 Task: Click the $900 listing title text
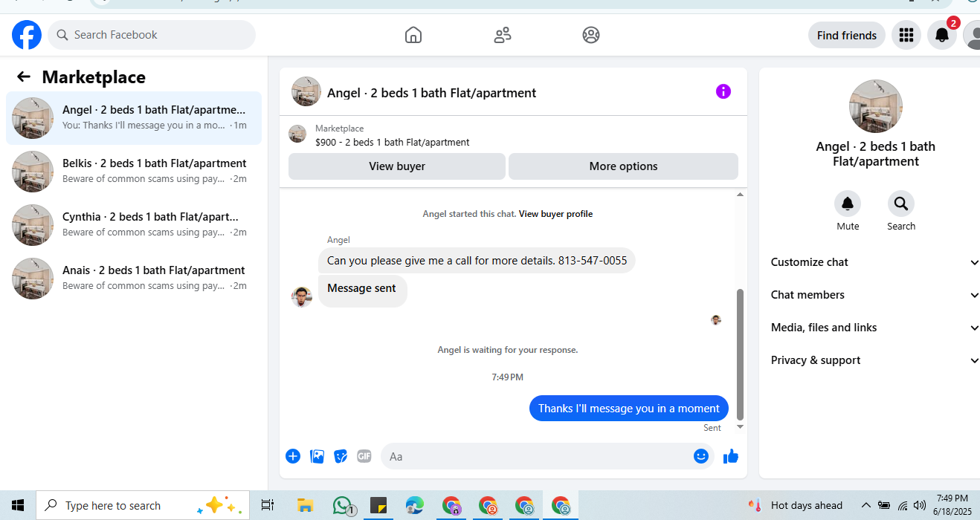393,142
